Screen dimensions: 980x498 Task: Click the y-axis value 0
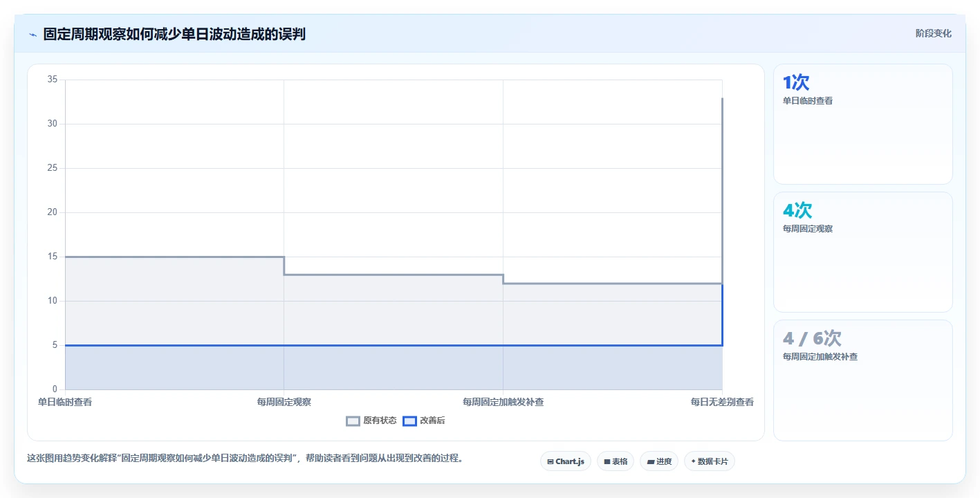[x=55, y=389]
